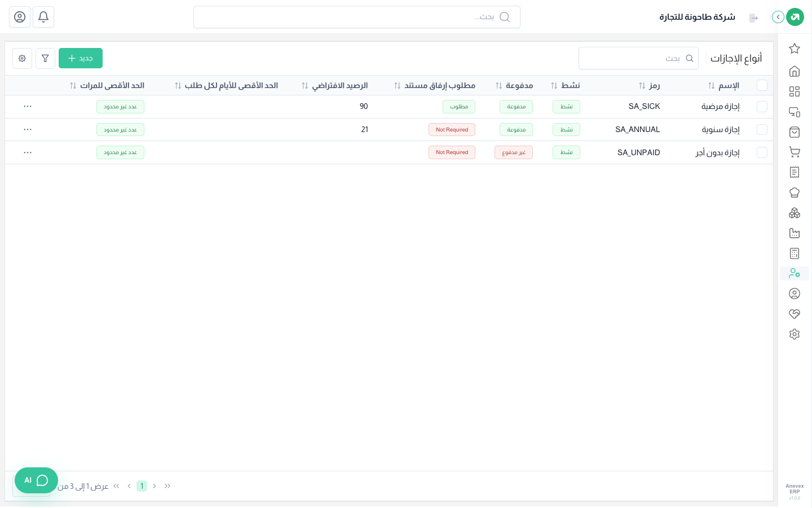Image resolution: width=812 pixels, height=508 pixels.
Task: Sort by the الرصيد الافتراضي column
Action: [334, 85]
